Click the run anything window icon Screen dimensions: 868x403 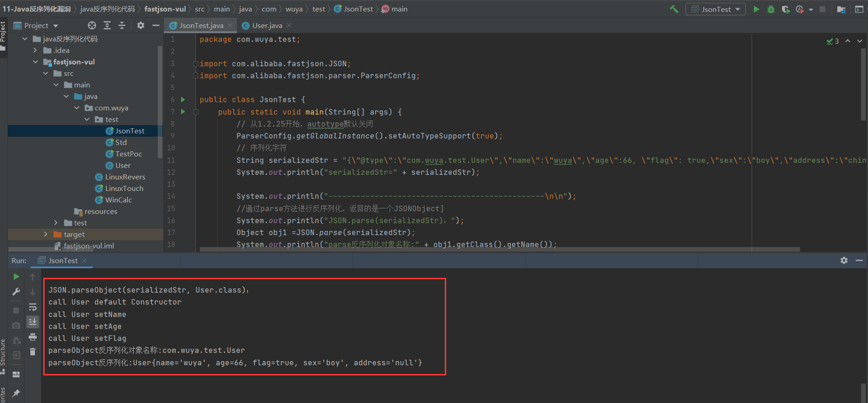click(859, 9)
